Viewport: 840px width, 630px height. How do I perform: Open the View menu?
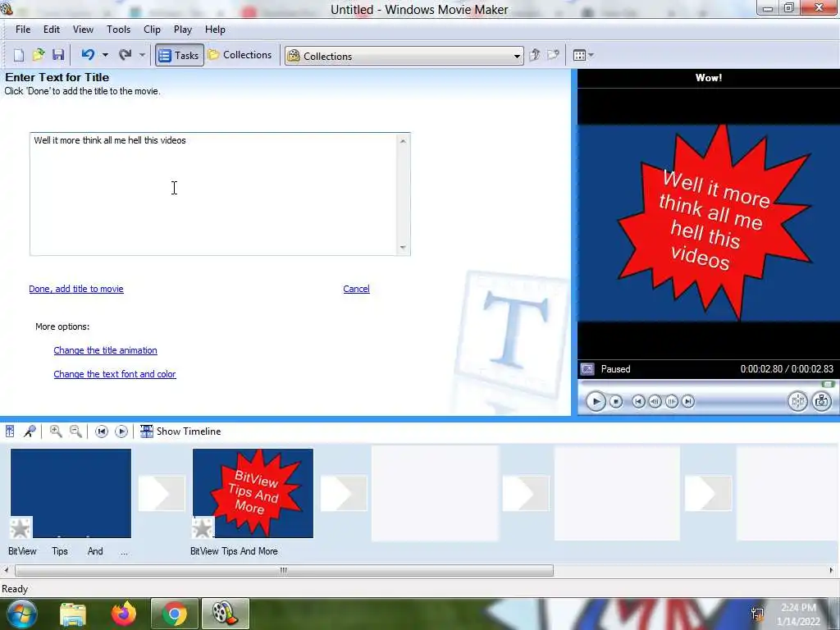click(x=83, y=30)
